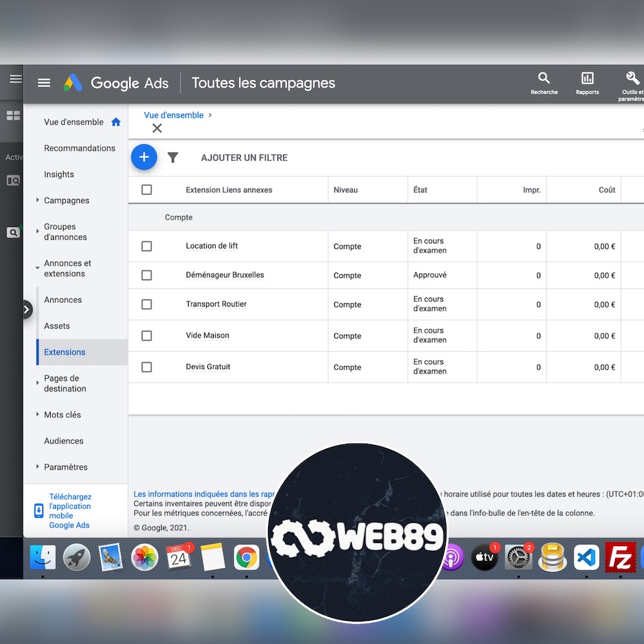The height and width of the screenshot is (644, 644).
Task: Sort by the Coût column header
Action: [607, 190]
